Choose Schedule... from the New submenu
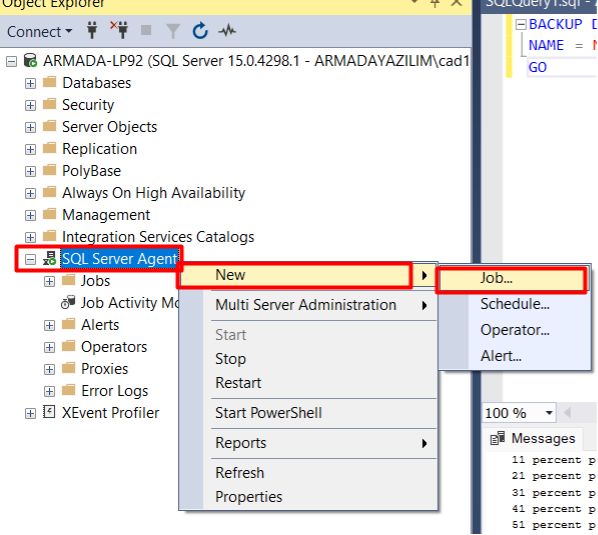 point(514,304)
